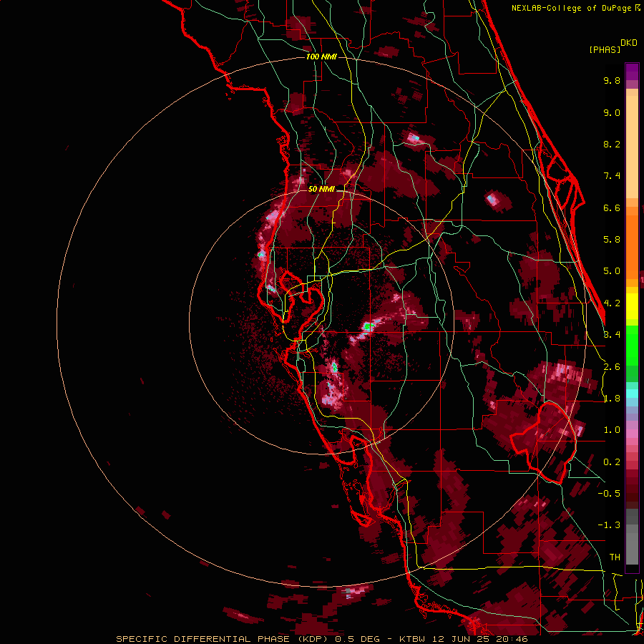Click the "50 NMI" range ring label

click(321, 189)
